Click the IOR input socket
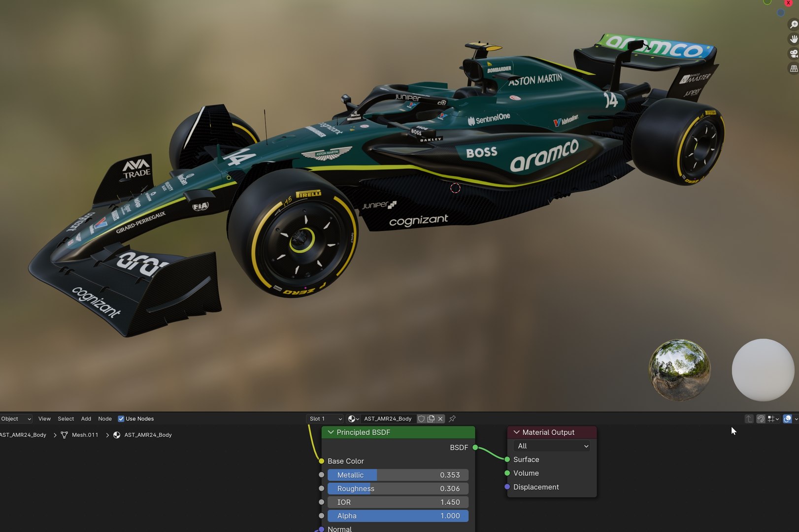 322,502
